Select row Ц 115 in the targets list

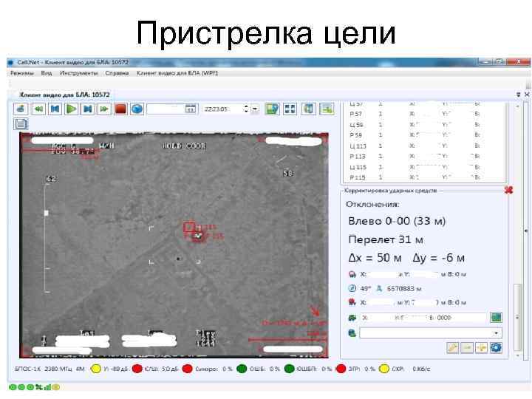tap(424, 167)
